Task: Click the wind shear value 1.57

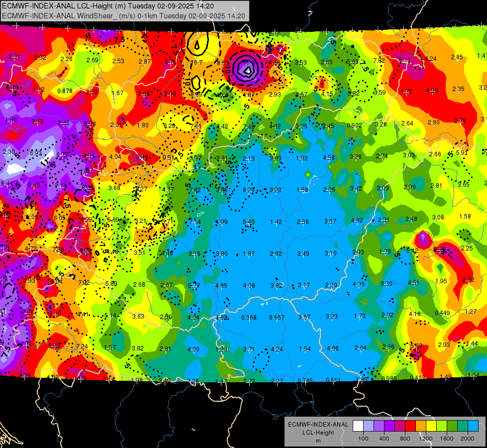Action: coord(110,347)
